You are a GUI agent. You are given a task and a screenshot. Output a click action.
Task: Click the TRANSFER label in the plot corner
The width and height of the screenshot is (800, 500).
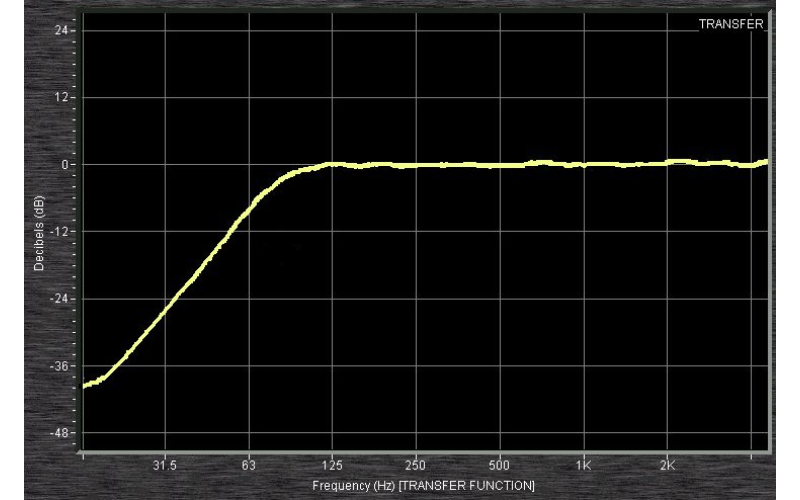(731, 23)
